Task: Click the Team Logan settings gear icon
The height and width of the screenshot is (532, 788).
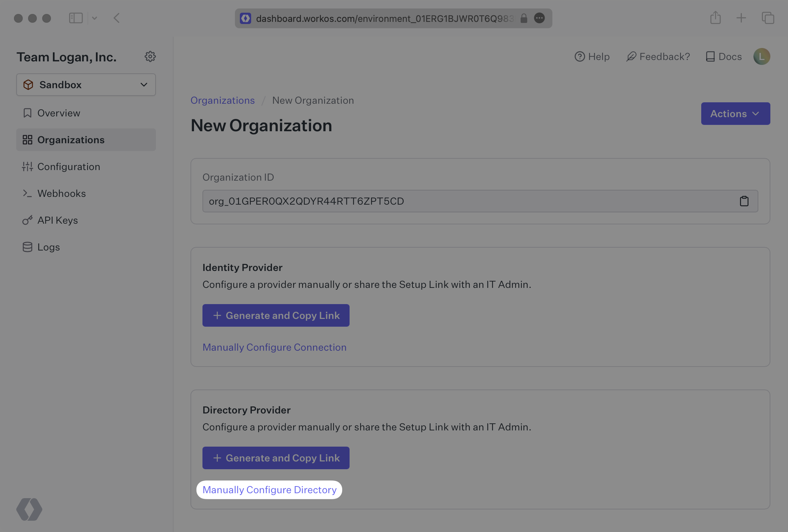Action: (150, 56)
